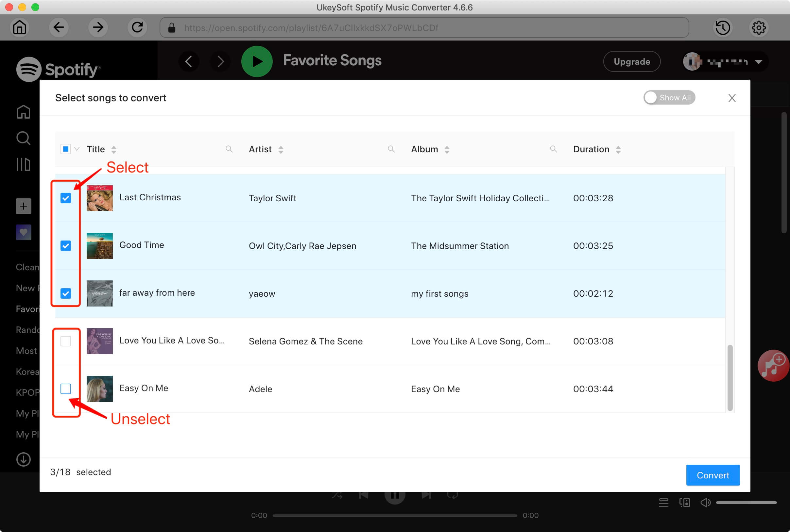Click the Last Christmas album thumbnail

coord(99,197)
